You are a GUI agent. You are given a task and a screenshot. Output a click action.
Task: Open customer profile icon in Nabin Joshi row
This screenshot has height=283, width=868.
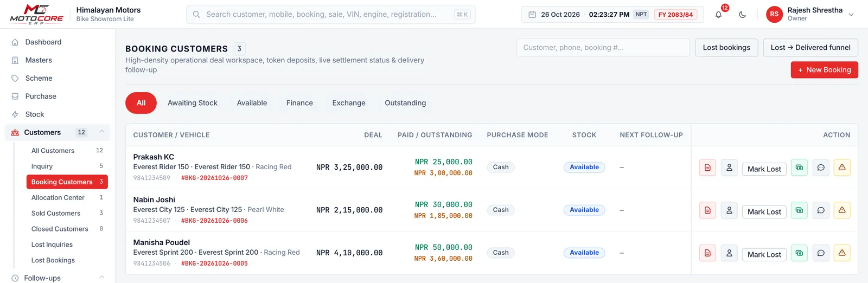pos(729,210)
